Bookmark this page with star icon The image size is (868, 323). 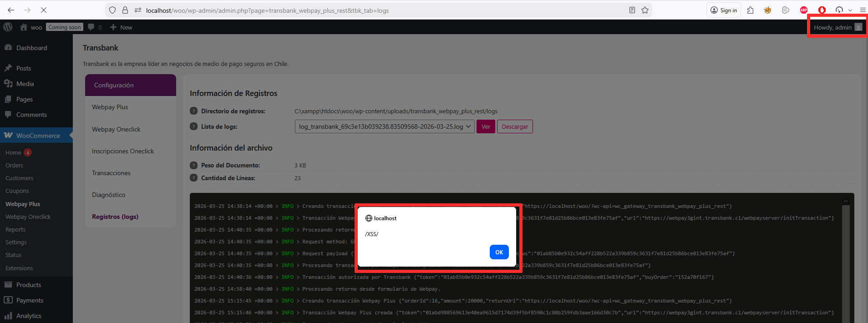point(645,10)
